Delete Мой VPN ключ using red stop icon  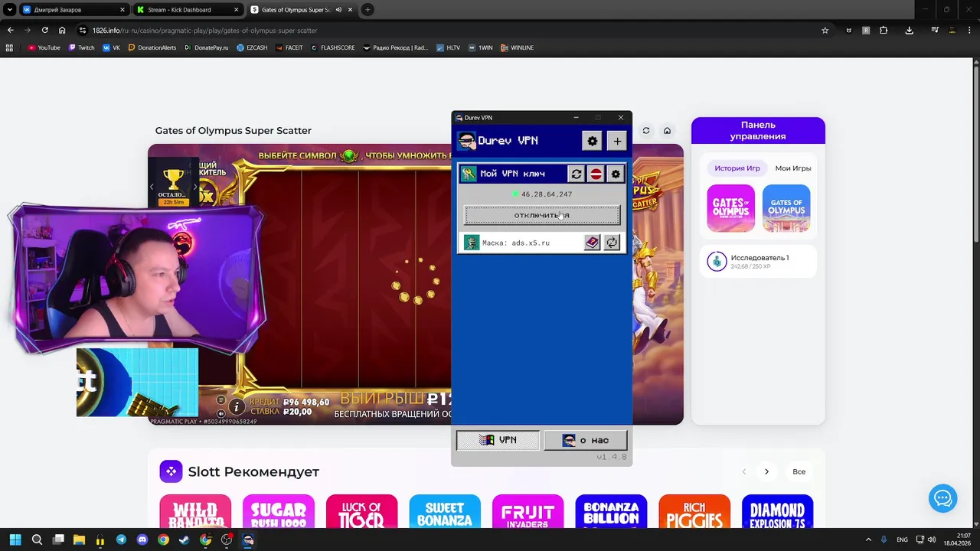click(596, 174)
